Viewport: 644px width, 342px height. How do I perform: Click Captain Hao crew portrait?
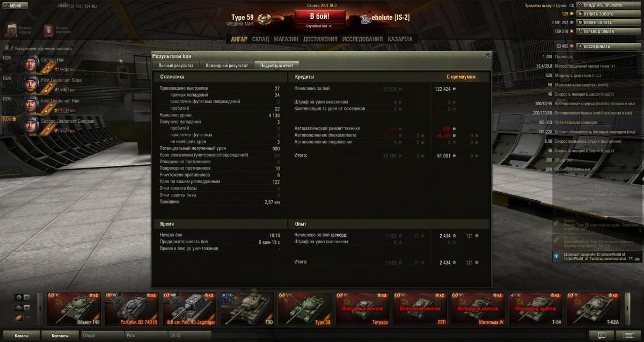30,63
